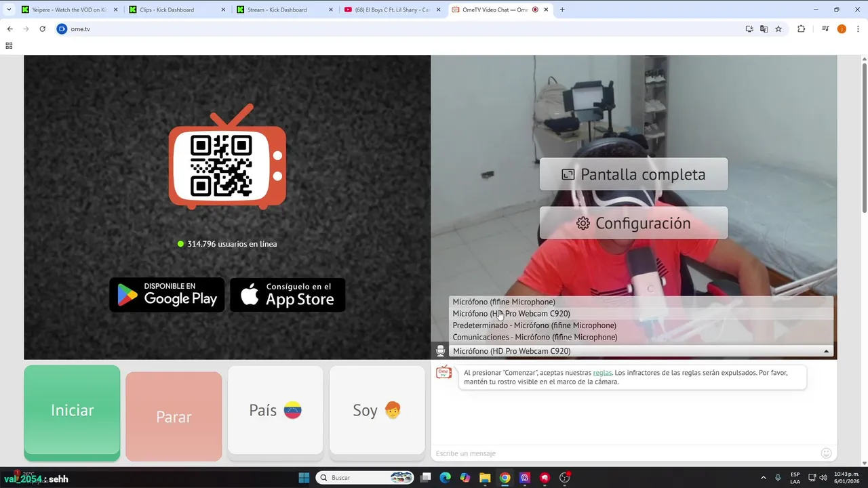Choose Micrófono (fifine Microphone) option
Viewport: 868px width, 488px height.
641,302
